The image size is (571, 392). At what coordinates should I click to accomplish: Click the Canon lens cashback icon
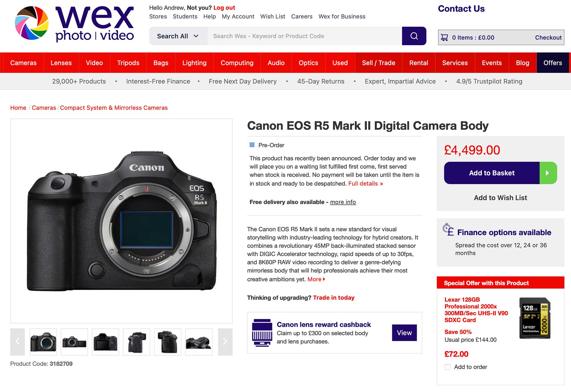[262, 333]
